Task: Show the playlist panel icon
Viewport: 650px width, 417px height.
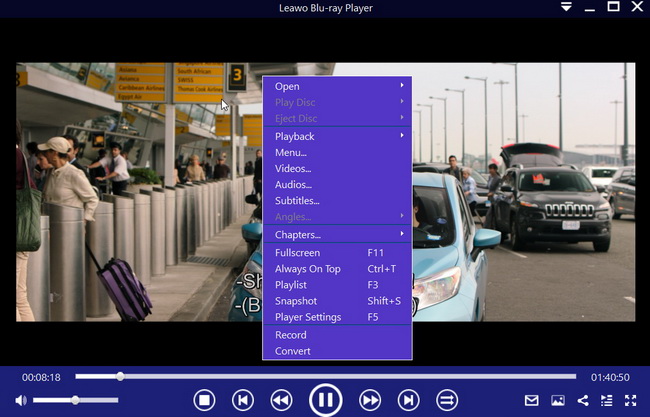Action: (x=606, y=400)
